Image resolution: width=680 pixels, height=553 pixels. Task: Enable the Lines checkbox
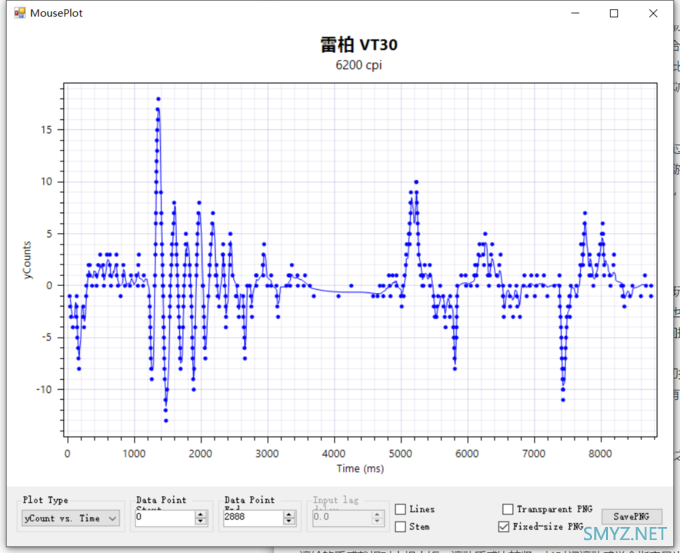point(401,509)
